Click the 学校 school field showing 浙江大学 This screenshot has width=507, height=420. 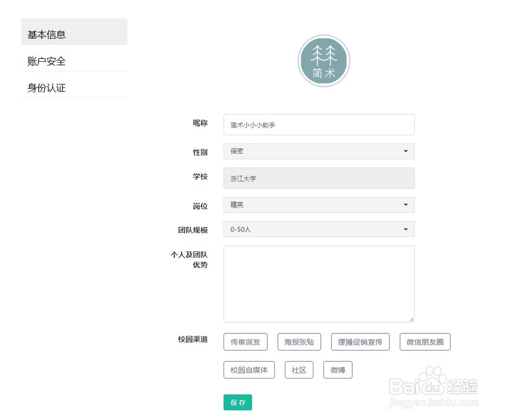(319, 178)
